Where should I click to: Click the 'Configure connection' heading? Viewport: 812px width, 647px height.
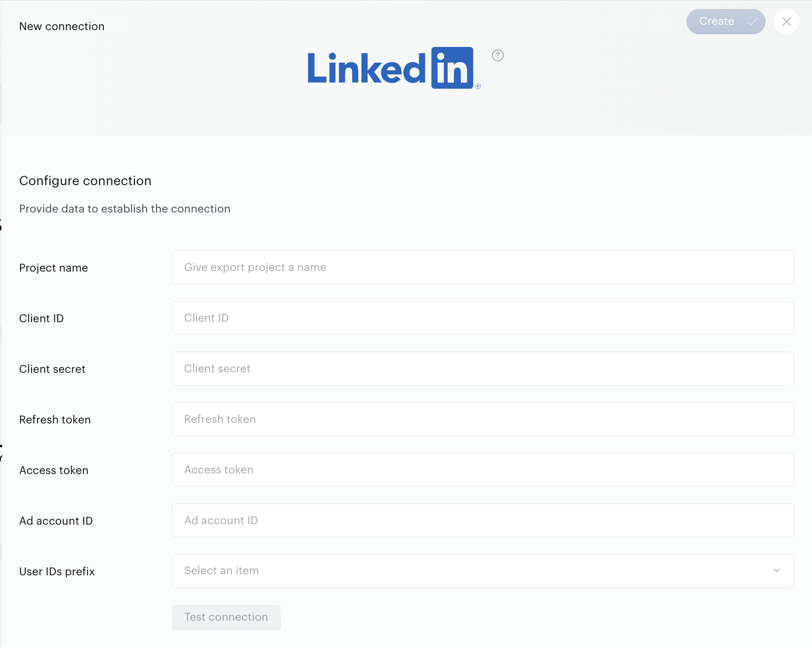(85, 181)
